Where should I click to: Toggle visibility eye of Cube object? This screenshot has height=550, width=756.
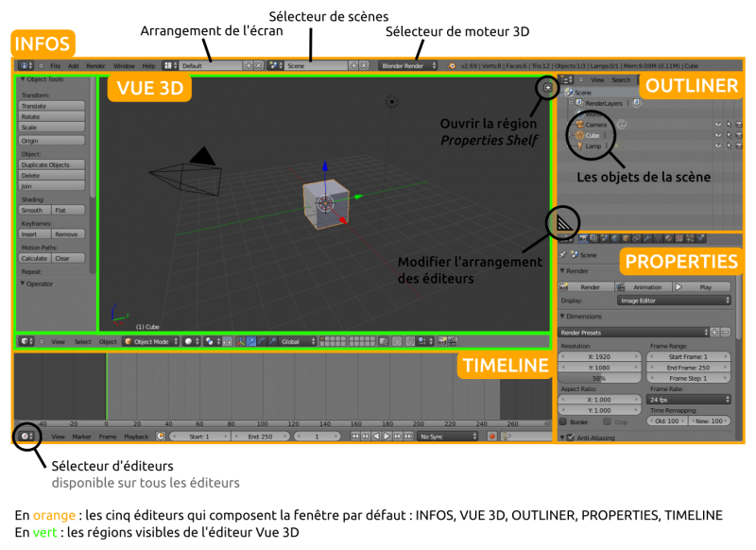pyautogui.click(x=718, y=135)
